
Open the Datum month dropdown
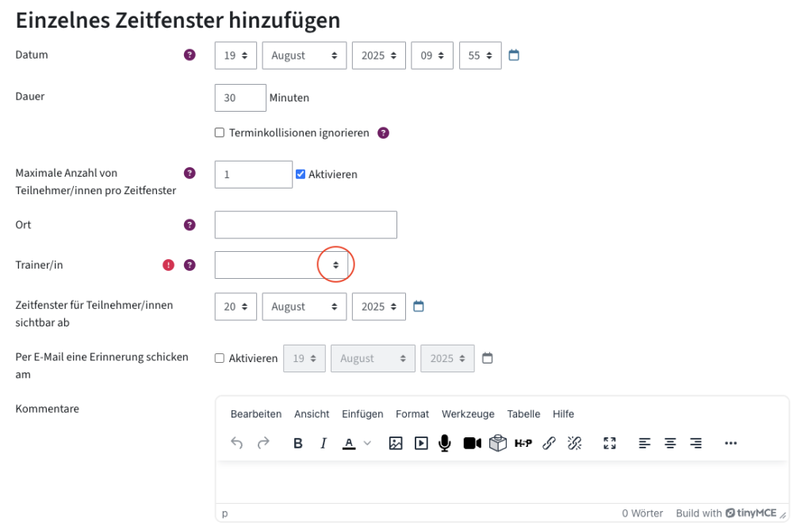[304, 55]
